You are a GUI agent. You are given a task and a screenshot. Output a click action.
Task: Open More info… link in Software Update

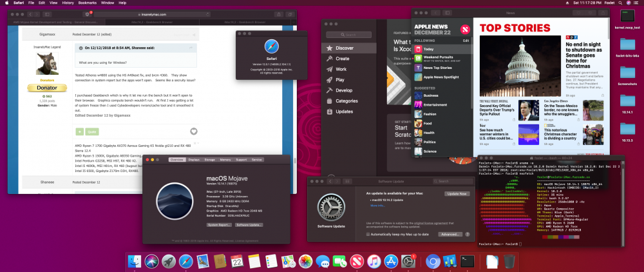click(377, 206)
